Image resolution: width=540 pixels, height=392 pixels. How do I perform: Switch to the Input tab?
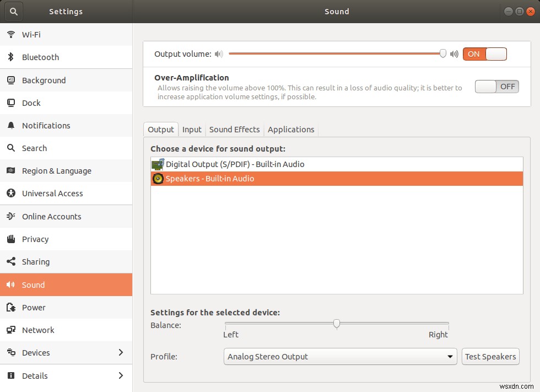pos(192,130)
